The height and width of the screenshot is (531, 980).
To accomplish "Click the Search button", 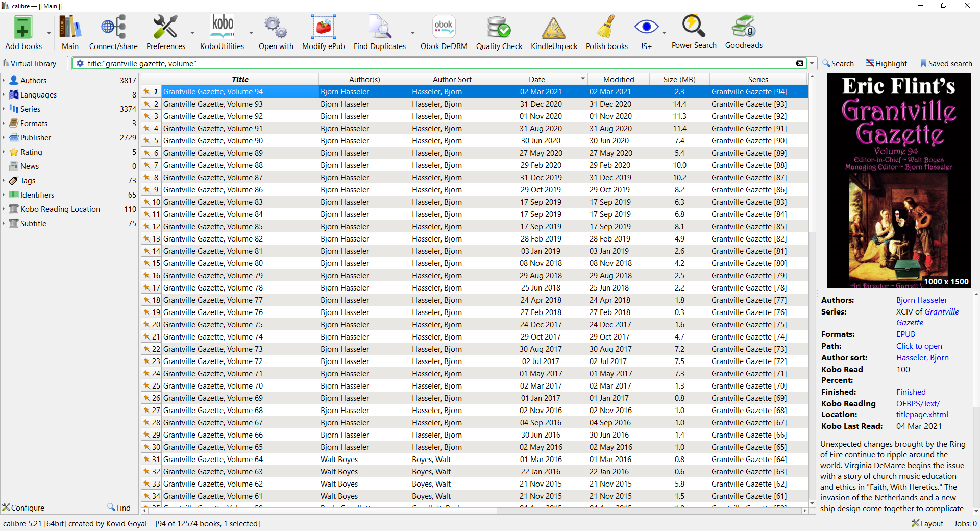I will click(x=838, y=63).
